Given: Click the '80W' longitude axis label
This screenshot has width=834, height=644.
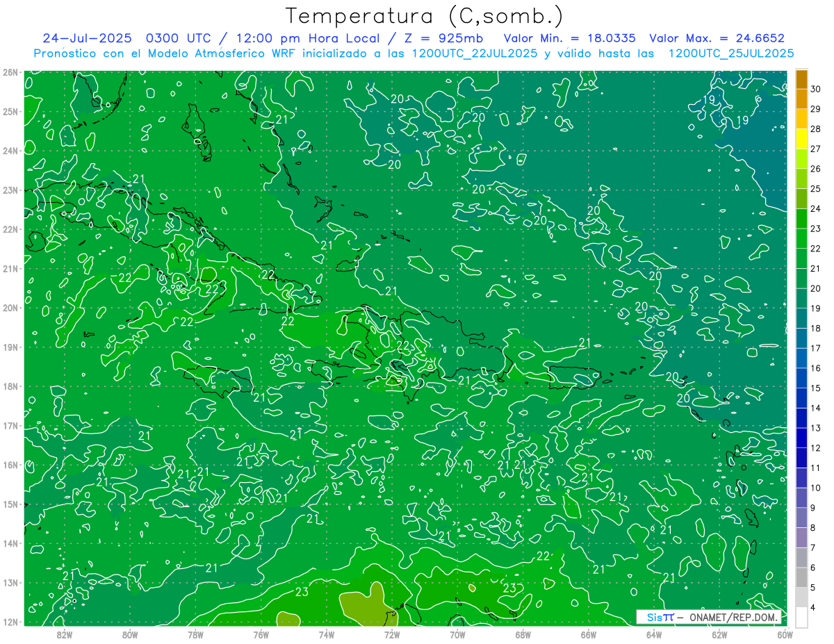Looking at the screenshot, I should pyautogui.click(x=130, y=634).
